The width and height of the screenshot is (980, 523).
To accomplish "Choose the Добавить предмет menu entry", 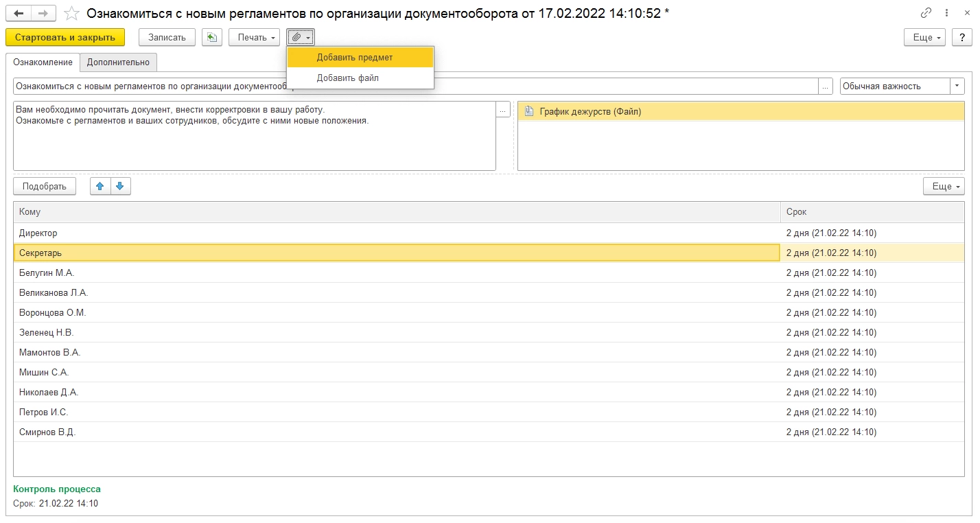I will [x=360, y=58].
